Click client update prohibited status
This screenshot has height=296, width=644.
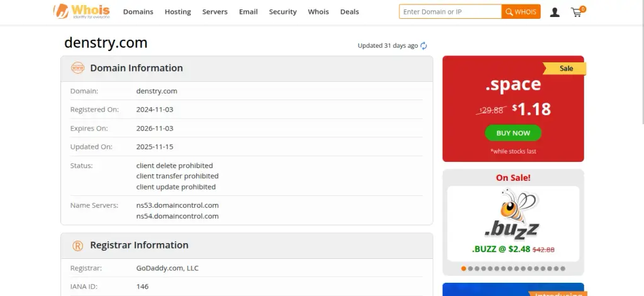tap(176, 186)
